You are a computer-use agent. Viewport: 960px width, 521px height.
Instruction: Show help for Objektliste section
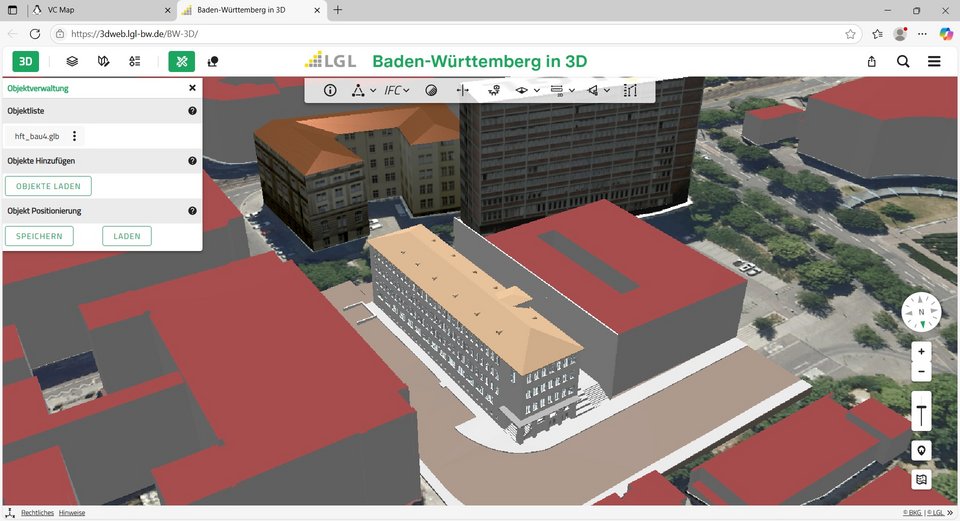(x=192, y=111)
